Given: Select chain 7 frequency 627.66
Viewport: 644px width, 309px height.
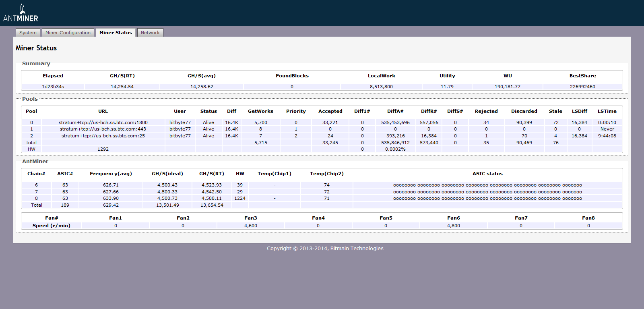Looking at the screenshot, I should [x=111, y=192].
